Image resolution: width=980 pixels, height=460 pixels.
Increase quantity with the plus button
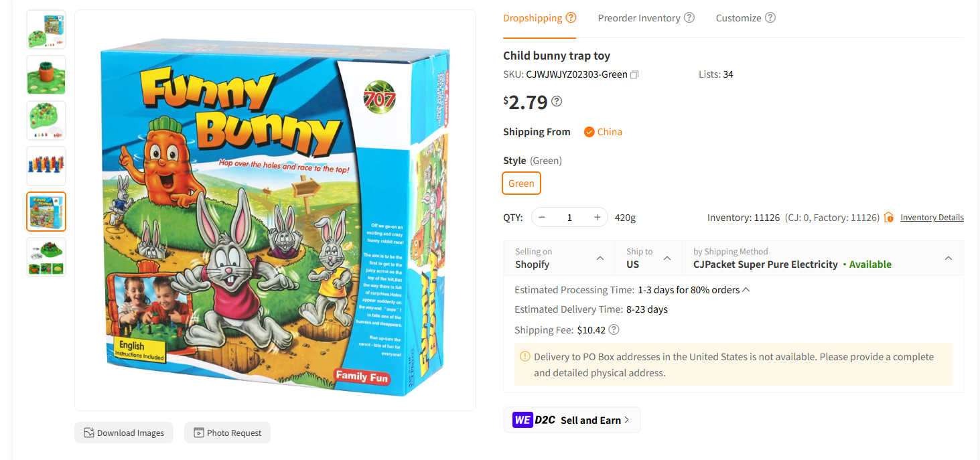tap(597, 217)
